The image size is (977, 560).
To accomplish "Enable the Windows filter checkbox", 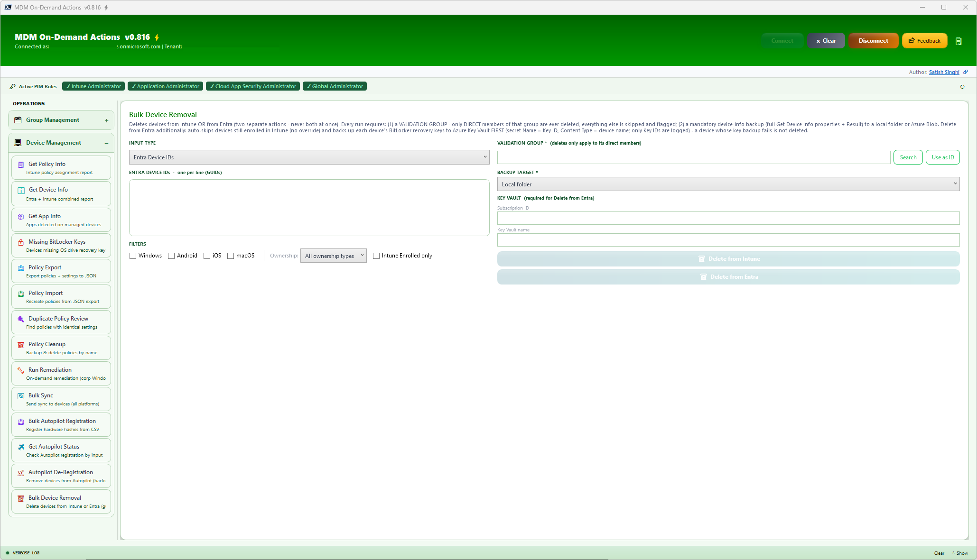I will click(133, 256).
